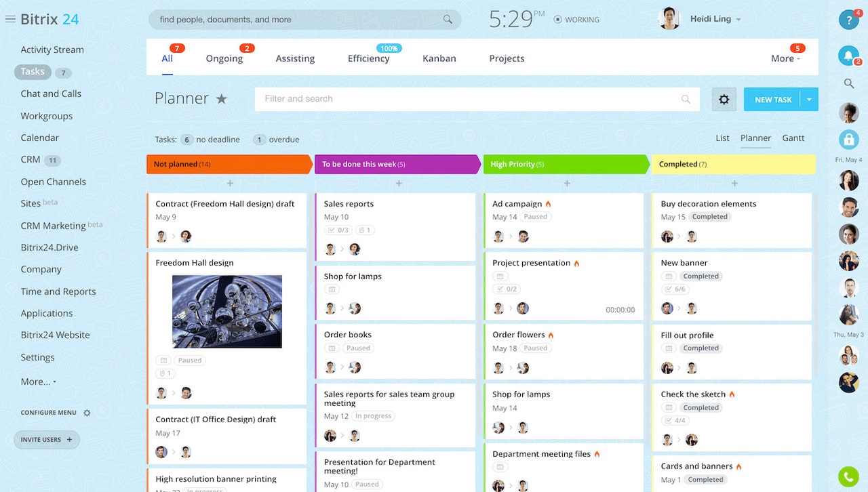Add a card under Completed column
The width and height of the screenshot is (868, 492).
734,184
